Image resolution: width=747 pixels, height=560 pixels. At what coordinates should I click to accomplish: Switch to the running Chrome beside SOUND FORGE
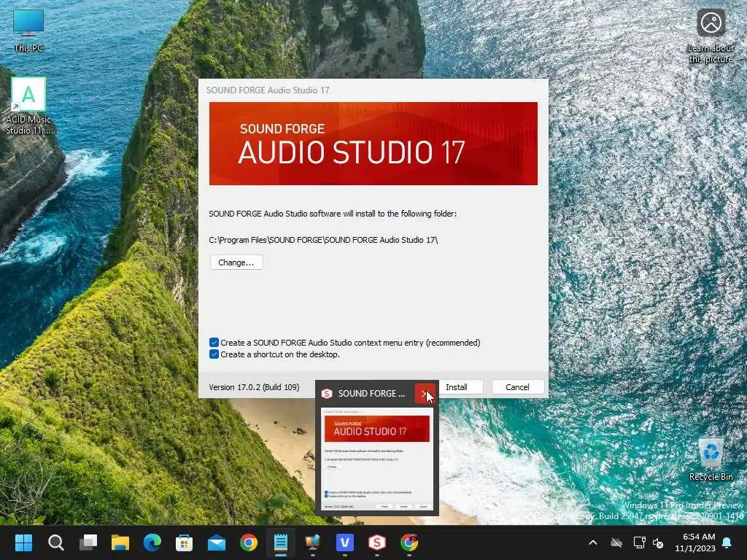click(x=409, y=542)
